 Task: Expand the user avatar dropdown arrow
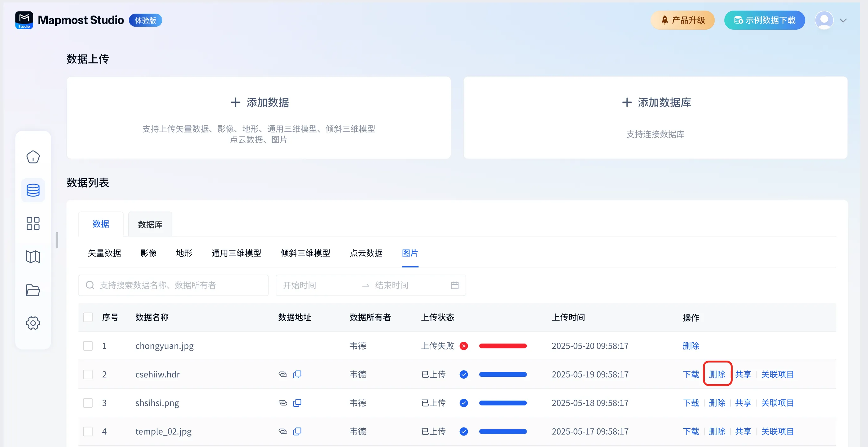(x=843, y=20)
